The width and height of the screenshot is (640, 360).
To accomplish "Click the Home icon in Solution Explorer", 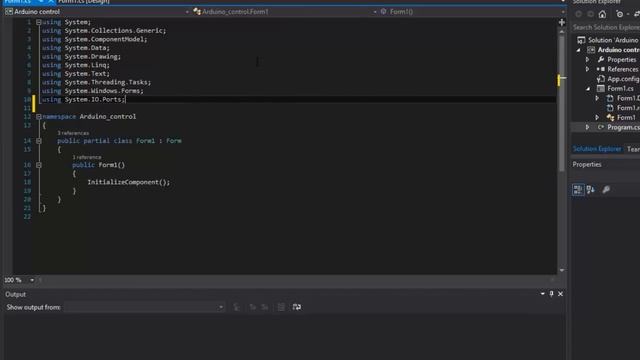I will [x=602, y=14].
